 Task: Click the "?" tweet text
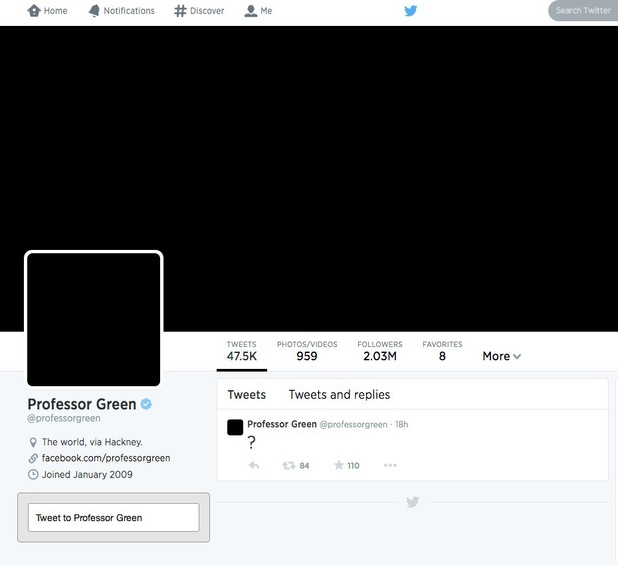251,442
